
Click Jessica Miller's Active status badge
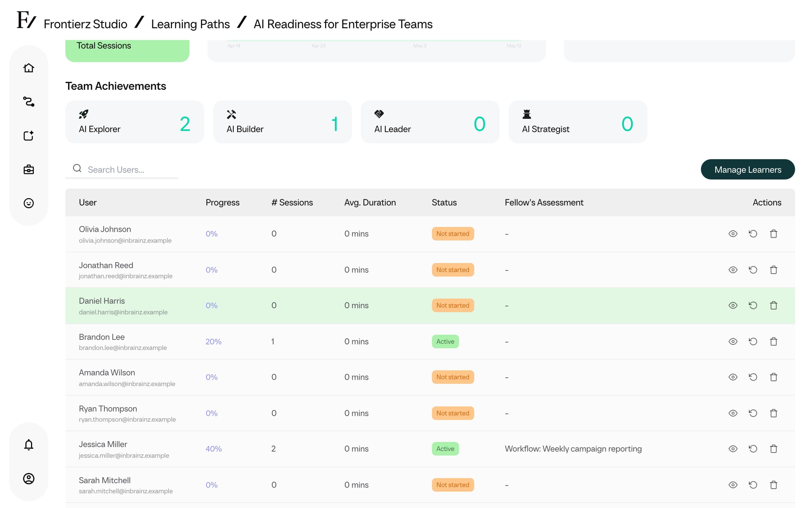(445, 448)
